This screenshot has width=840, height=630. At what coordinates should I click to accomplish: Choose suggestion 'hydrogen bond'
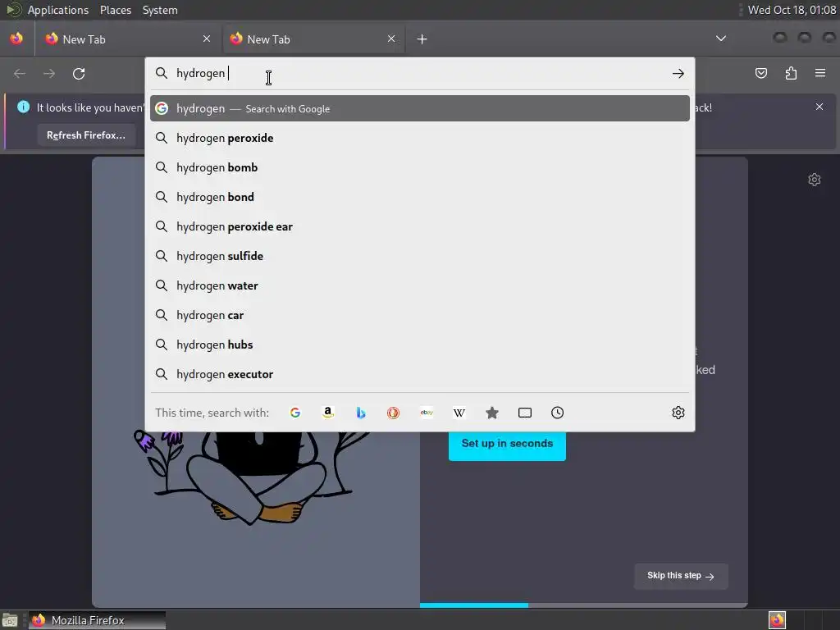click(x=420, y=197)
